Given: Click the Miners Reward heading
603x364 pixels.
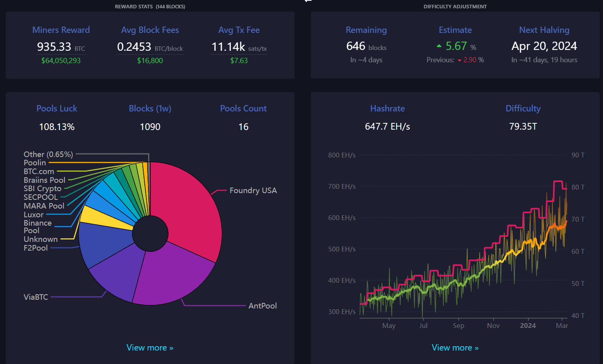Looking at the screenshot, I should (x=61, y=30).
